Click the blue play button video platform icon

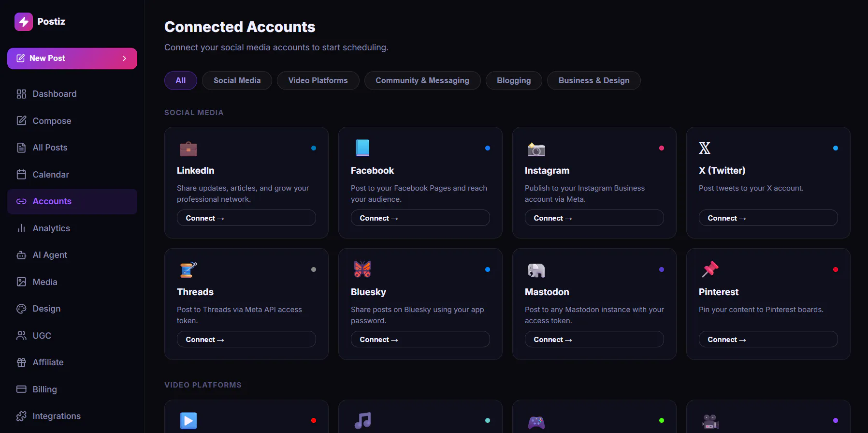click(x=188, y=420)
